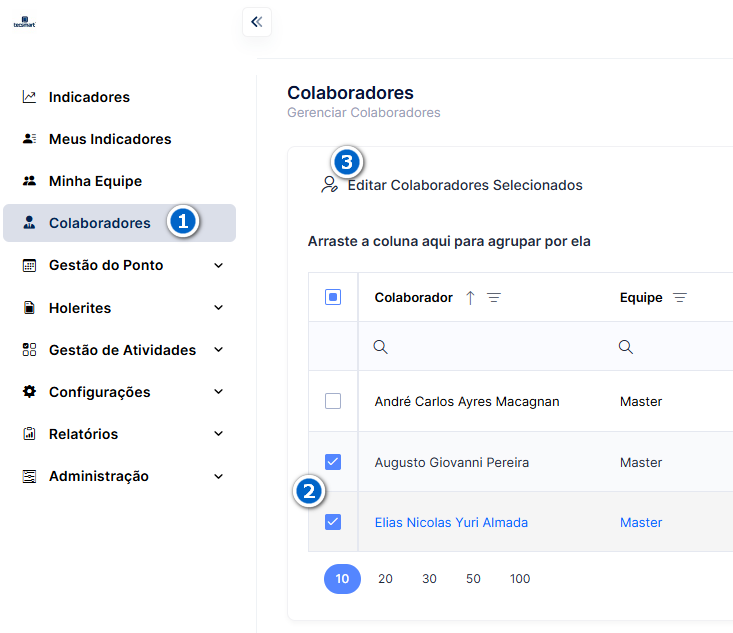Click the name André Carlos Ayres Macagnan
Image resolution: width=733 pixels, height=633 pixels.
tap(467, 401)
